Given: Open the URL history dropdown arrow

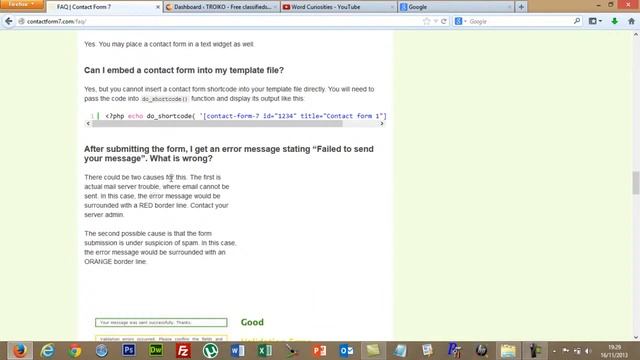Looking at the screenshot, I should (x=436, y=21).
